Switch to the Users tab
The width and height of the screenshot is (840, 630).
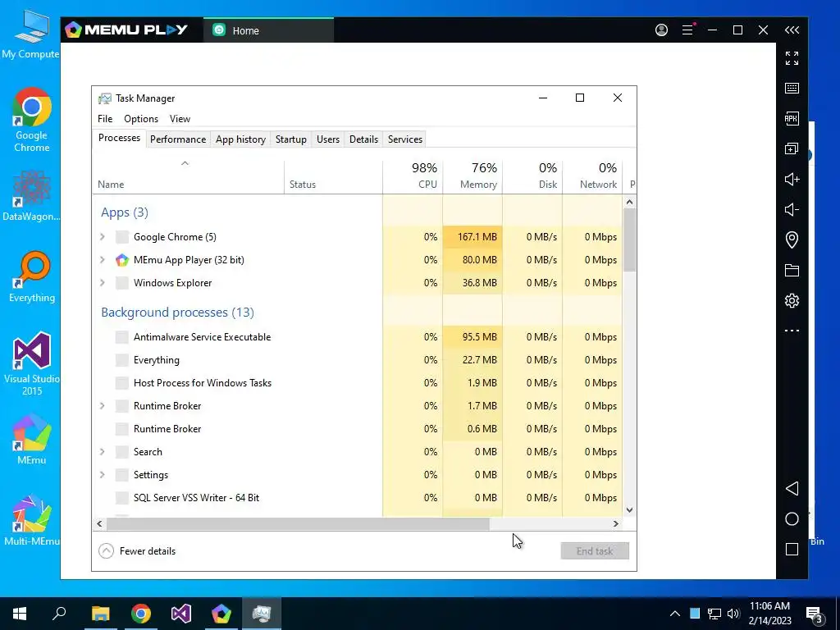(x=328, y=139)
